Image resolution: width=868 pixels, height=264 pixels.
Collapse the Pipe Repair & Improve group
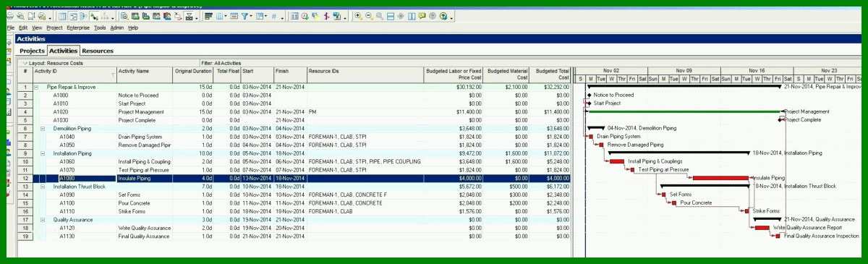(x=36, y=87)
